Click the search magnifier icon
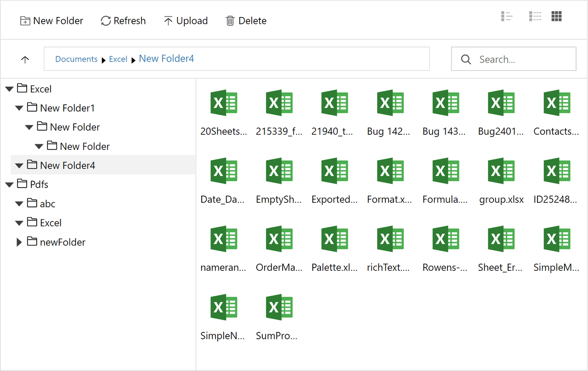 click(x=466, y=59)
